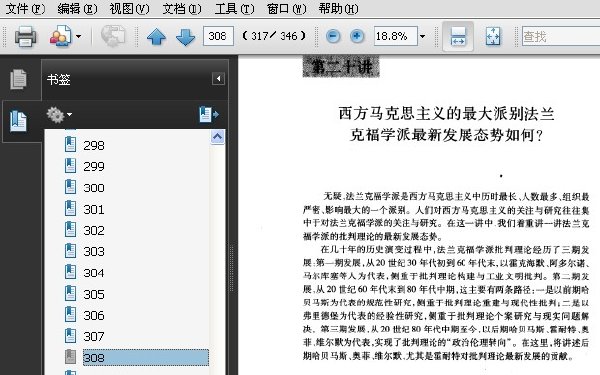Click the 查找 search field
The width and height of the screenshot is (600, 375).
(561, 36)
